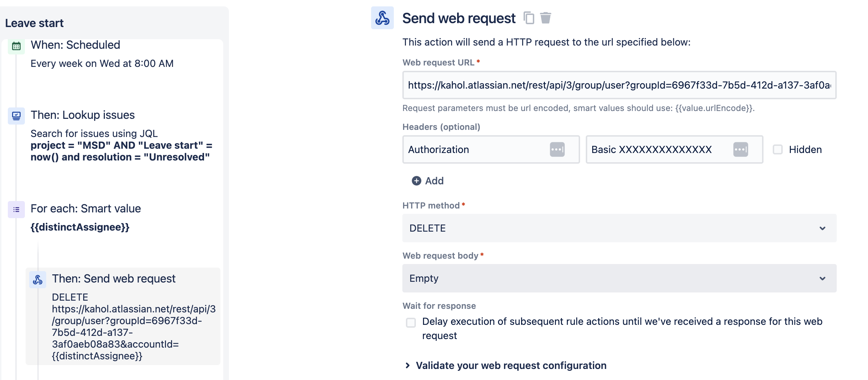Select the When: Scheduled rule step
Screen dimensions: 868x380
[75, 45]
